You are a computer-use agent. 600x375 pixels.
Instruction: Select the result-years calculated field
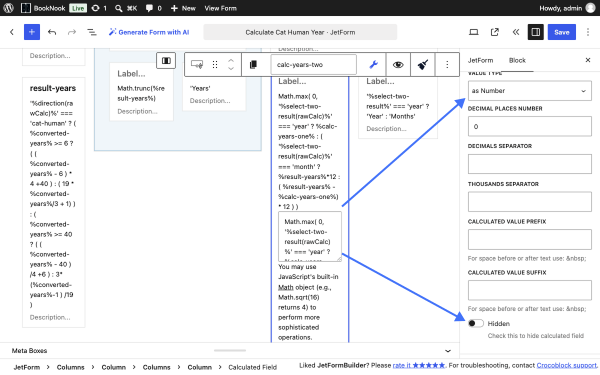tap(53, 202)
